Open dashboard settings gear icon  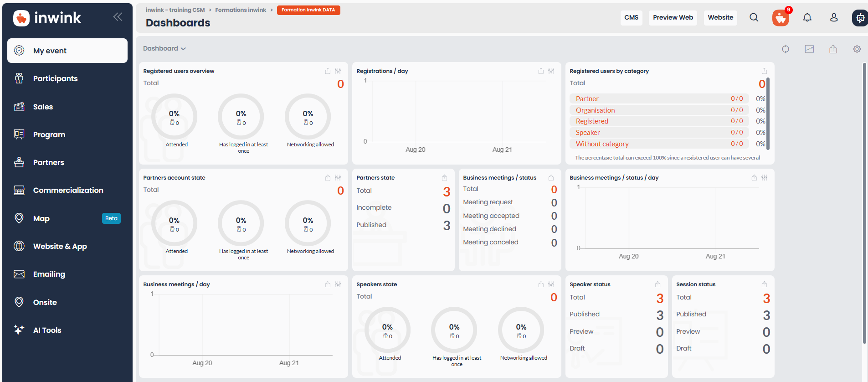click(857, 49)
